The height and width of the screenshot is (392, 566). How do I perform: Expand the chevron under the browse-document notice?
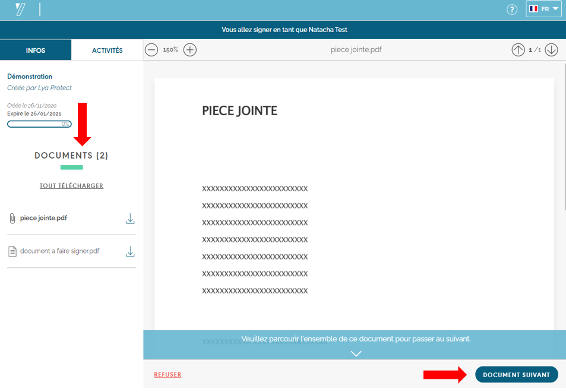[x=356, y=353]
